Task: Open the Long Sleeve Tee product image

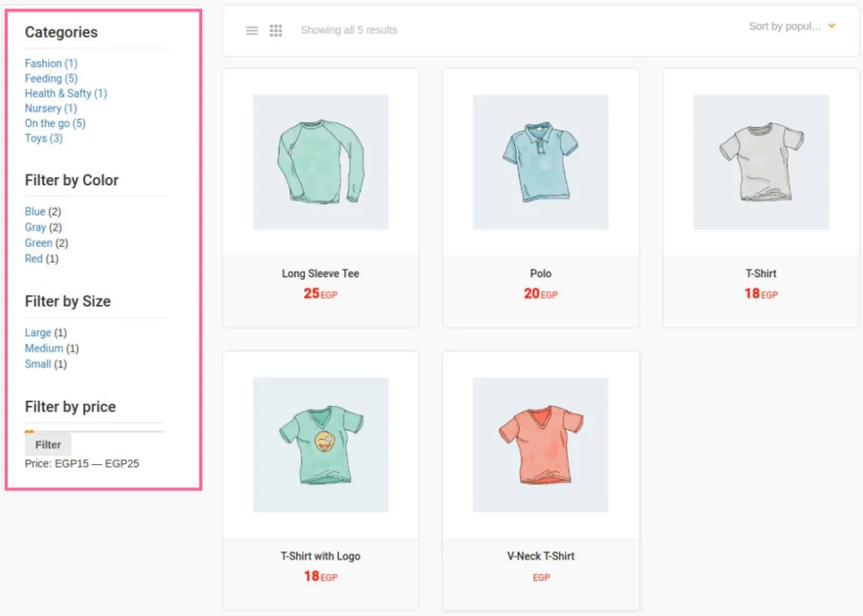Action: tap(320, 162)
